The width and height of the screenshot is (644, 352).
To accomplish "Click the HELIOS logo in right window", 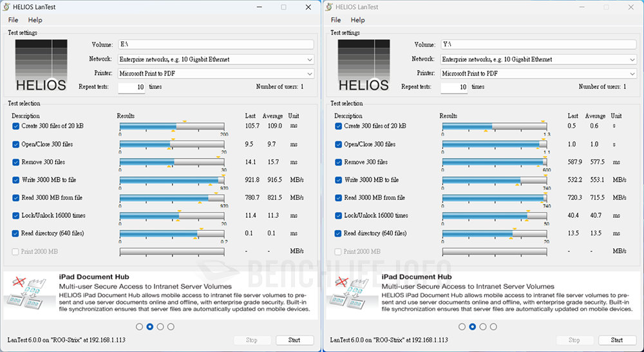I will coord(363,66).
